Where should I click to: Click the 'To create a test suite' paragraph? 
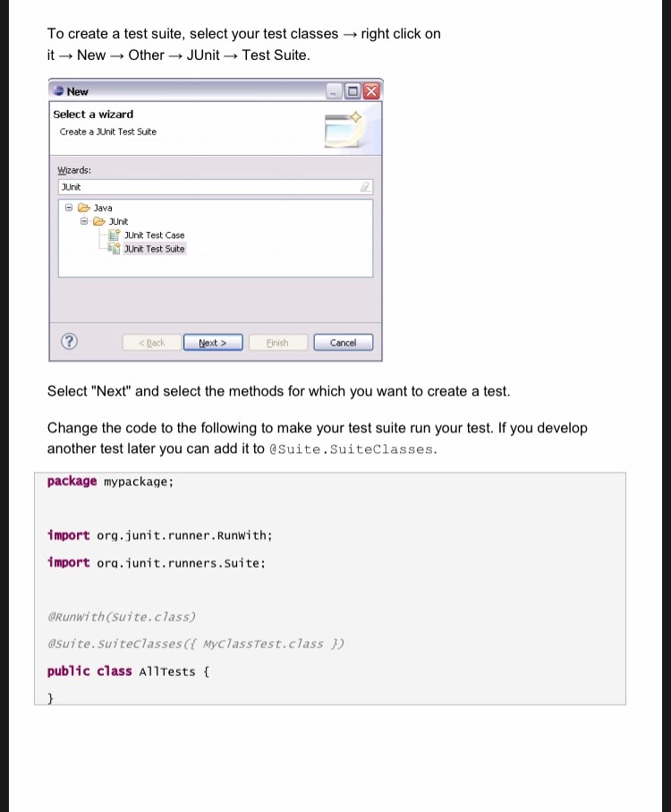pyautogui.click(x=243, y=45)
